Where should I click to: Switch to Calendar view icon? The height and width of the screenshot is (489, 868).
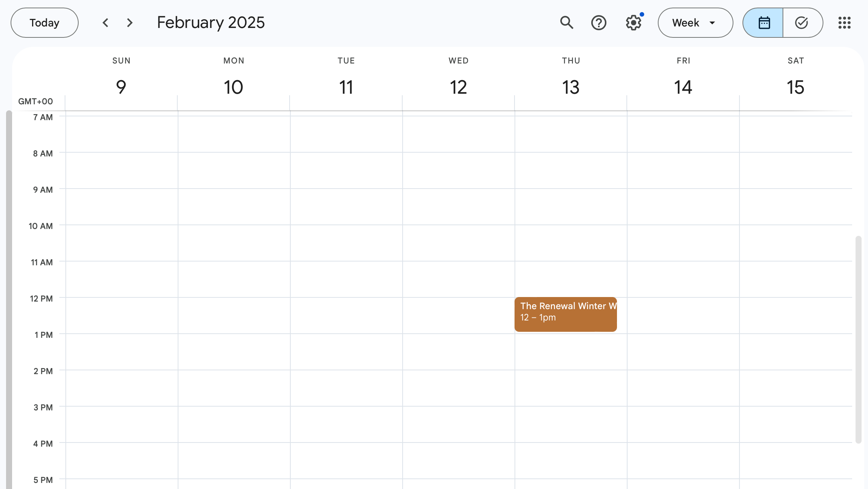[x=763, y=23]
